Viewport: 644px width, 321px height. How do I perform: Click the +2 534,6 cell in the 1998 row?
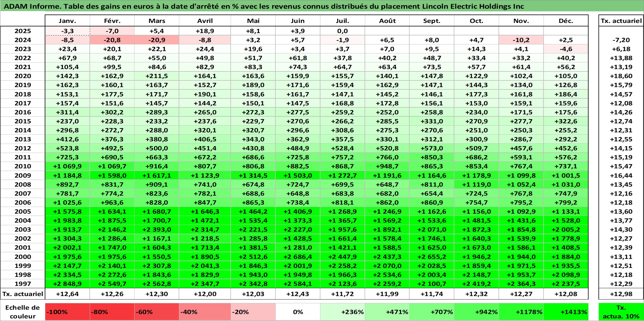pyautogui.click(x=387, y=275)
